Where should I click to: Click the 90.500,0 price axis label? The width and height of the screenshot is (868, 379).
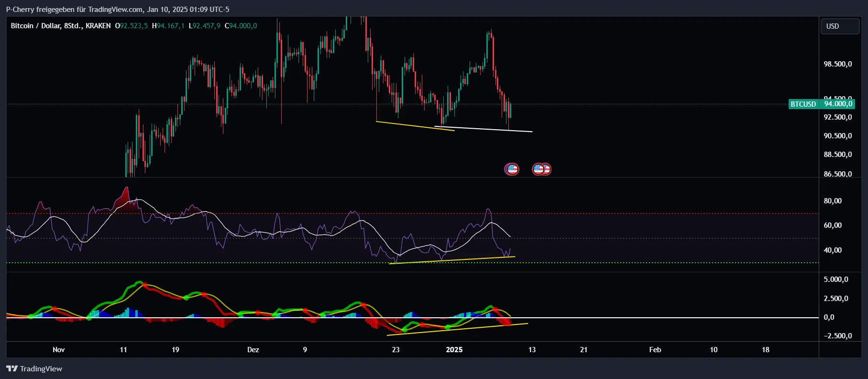837,136
